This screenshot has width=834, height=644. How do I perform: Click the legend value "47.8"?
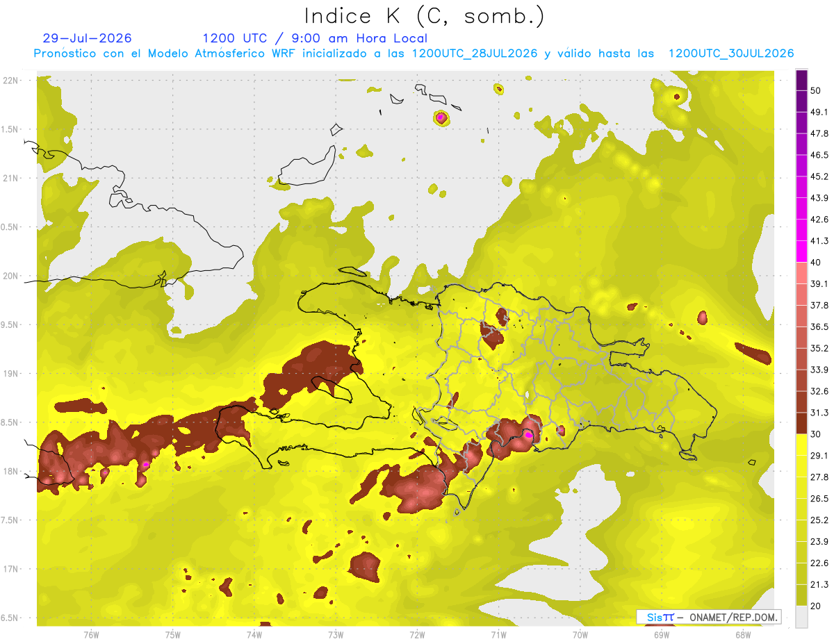(819, 133)
